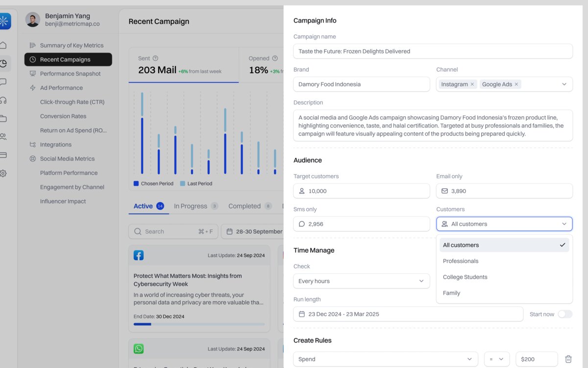Open the home icon in the left rail
This screenshot has height=368, width=588.
pyautogui.click(x=3, y=45)
